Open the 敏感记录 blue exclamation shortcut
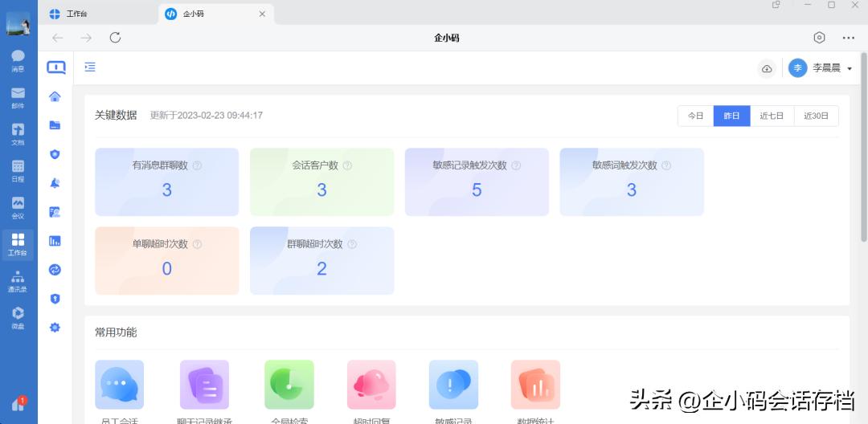The image size is (868, 424). point(453,385)
